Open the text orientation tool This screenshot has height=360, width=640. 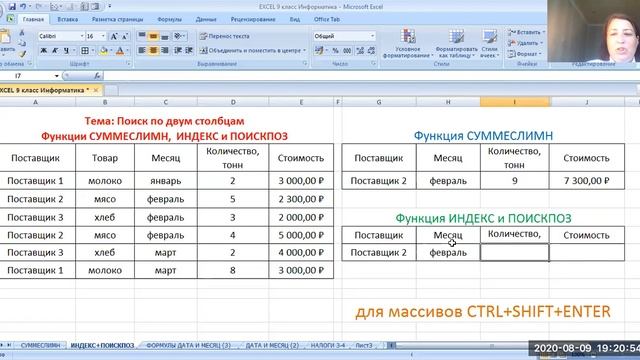178,36
